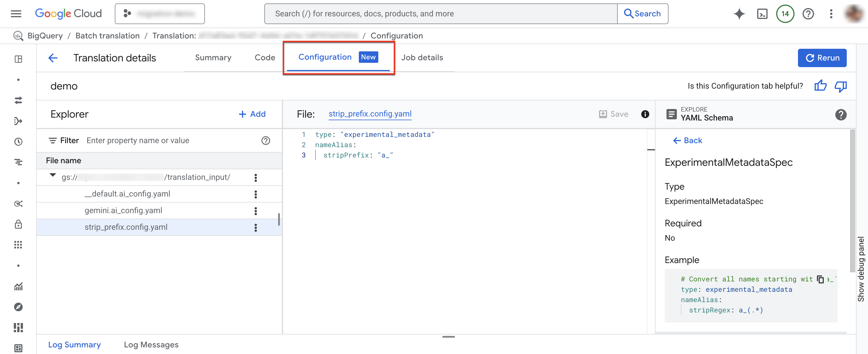
Task: Open the Help question mark icon
Action: click(x=808, y=13)
